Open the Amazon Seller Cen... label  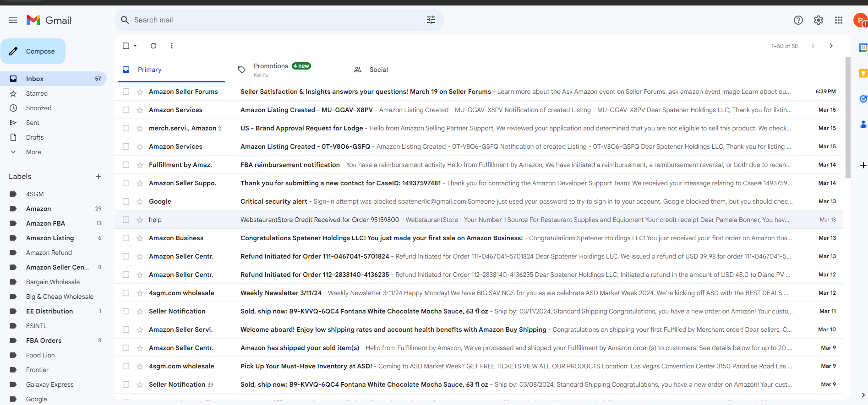click(53, 267)
